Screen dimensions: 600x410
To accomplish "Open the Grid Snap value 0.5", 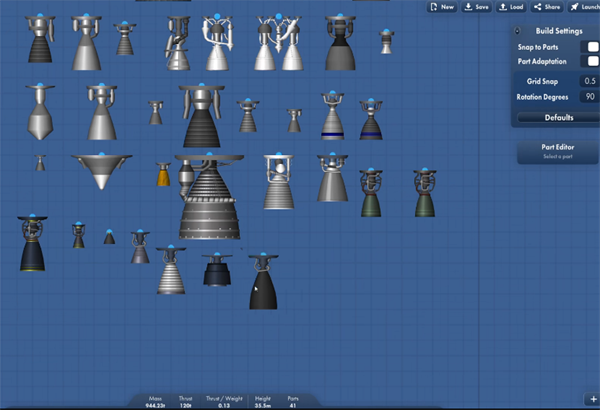I will (x=590, y=81).
